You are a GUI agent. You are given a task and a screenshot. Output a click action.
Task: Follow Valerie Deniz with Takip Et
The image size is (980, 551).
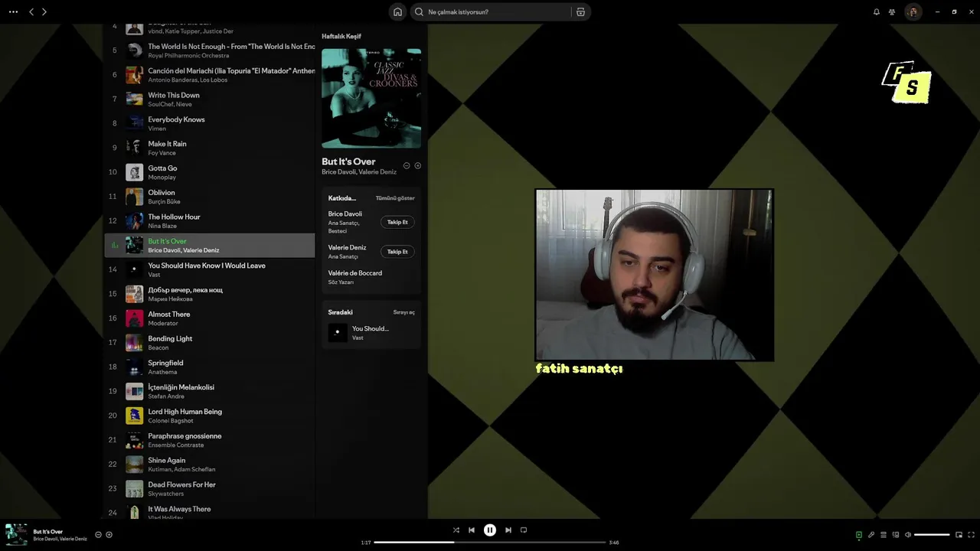click(397, 252)
